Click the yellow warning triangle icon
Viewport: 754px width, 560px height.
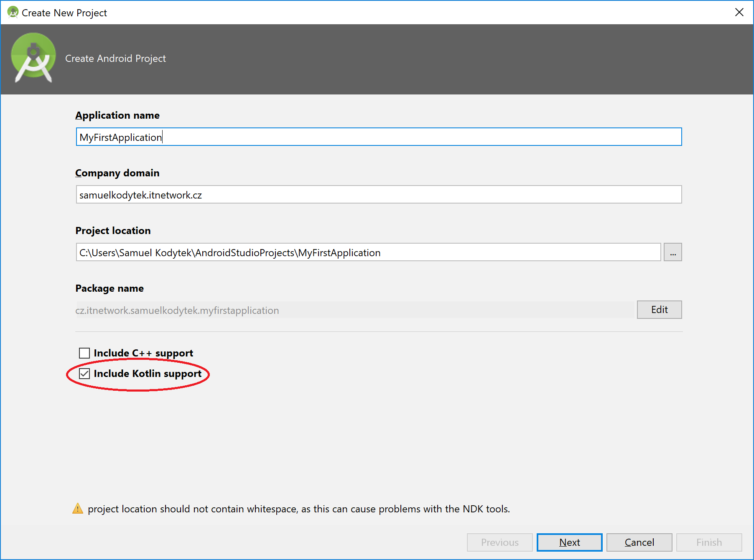pos(78,509)
